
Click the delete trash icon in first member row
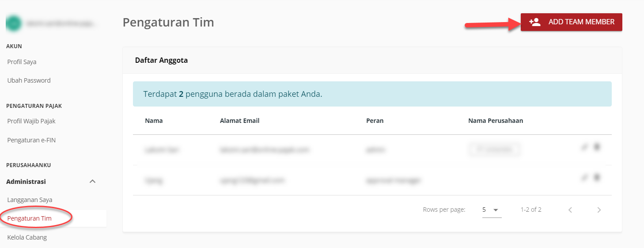(597, 147)
